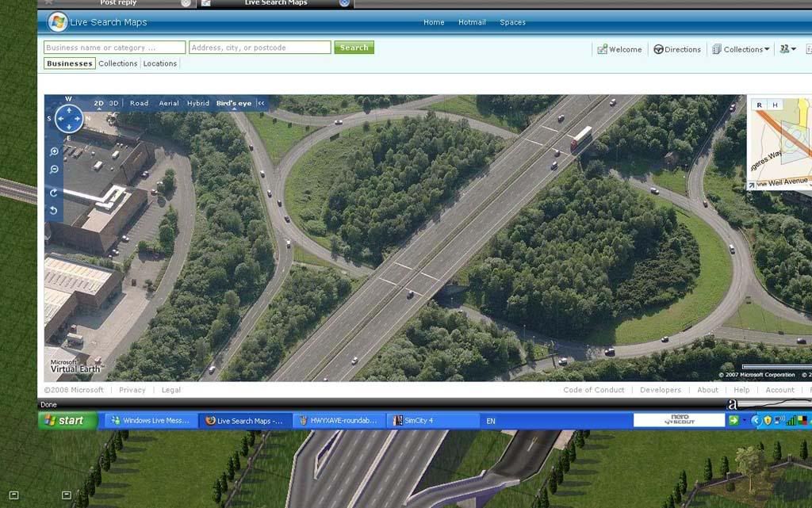The height and width of the screenshot is (508, 812).
Task: Collapse the map style bar with the chevrons
Action: (261, 104)
